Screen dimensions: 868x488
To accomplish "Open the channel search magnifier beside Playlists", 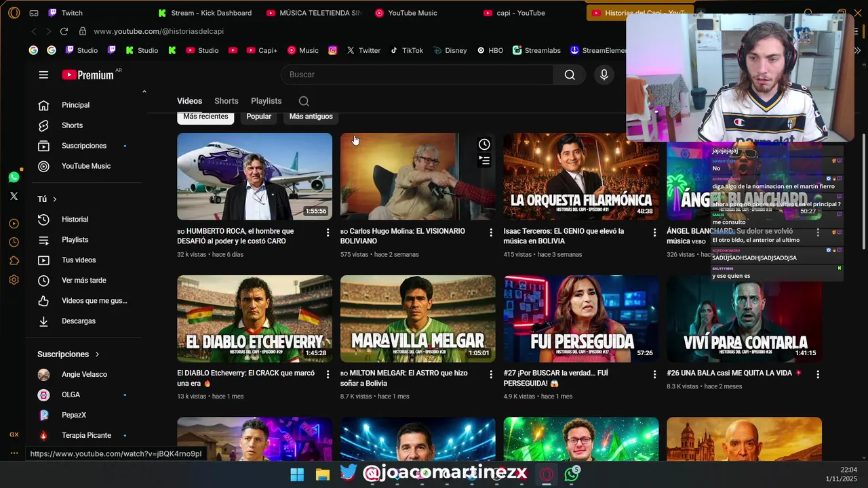I will (x=304, y=101).
